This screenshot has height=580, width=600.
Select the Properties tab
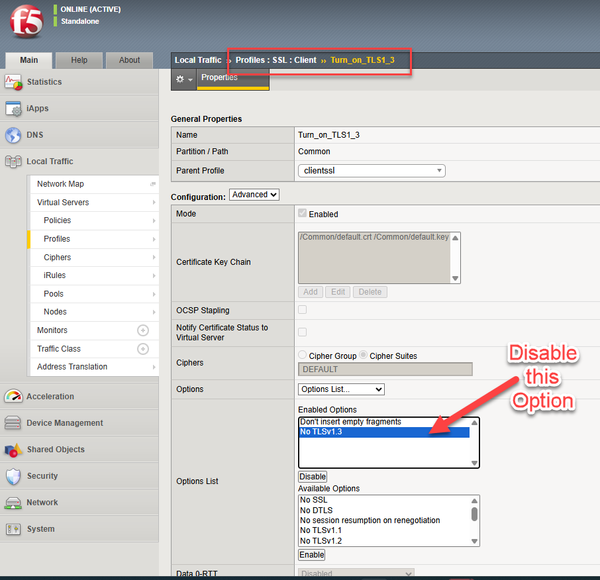click(233, 79)
